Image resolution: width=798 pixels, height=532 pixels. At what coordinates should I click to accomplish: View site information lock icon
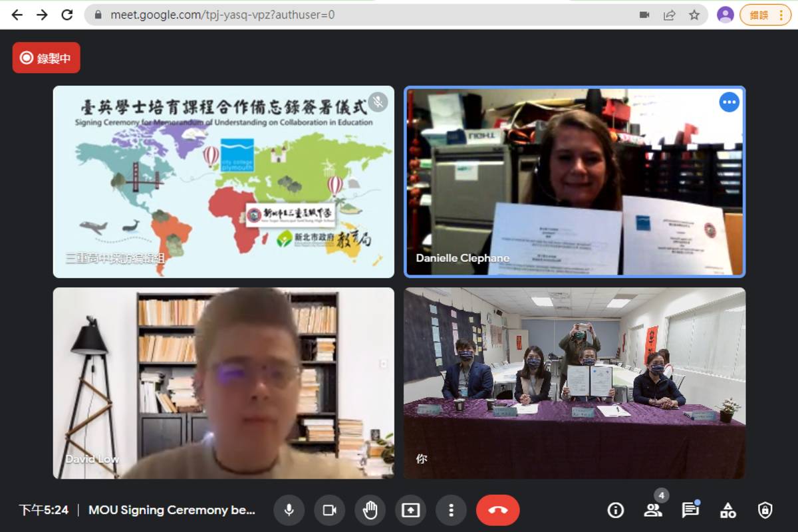pos(98,15)
